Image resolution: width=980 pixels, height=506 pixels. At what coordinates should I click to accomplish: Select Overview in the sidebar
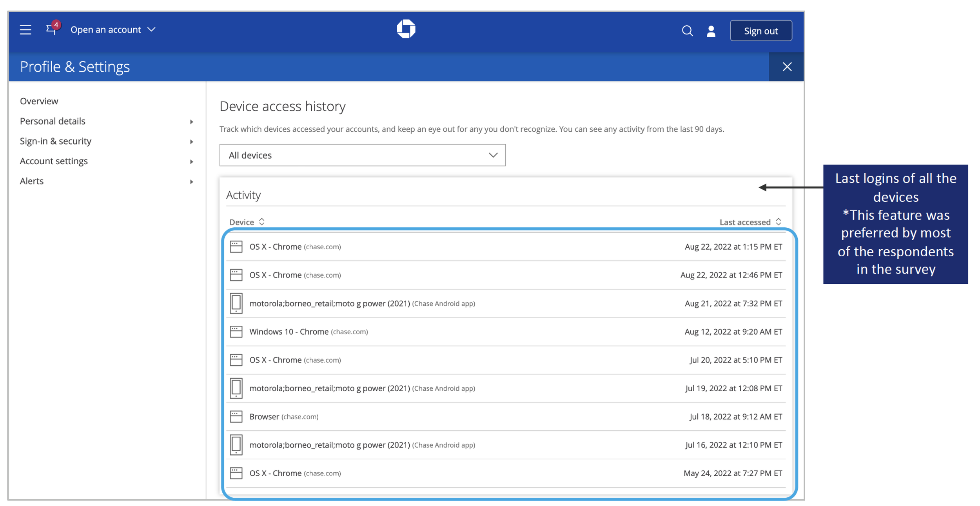[x=39, y=101]
